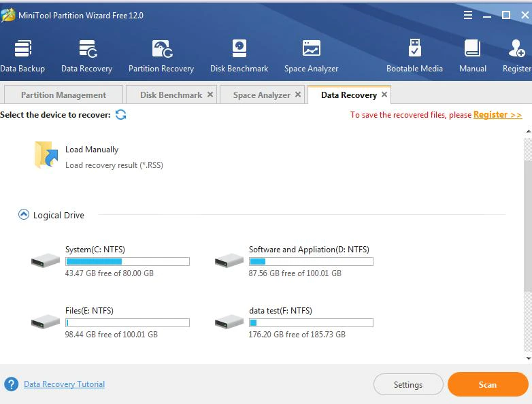Select the data test F: drive icon

tap(229, 322)
